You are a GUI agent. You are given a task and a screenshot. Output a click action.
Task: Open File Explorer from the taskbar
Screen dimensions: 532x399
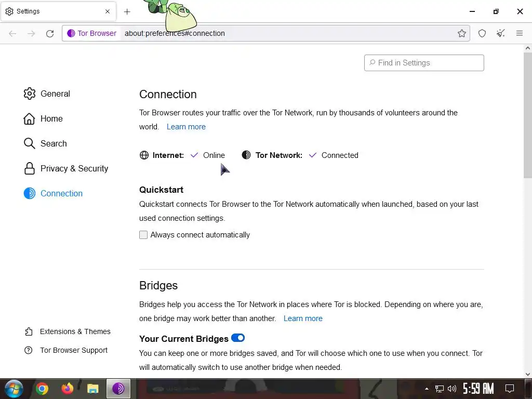92,389
